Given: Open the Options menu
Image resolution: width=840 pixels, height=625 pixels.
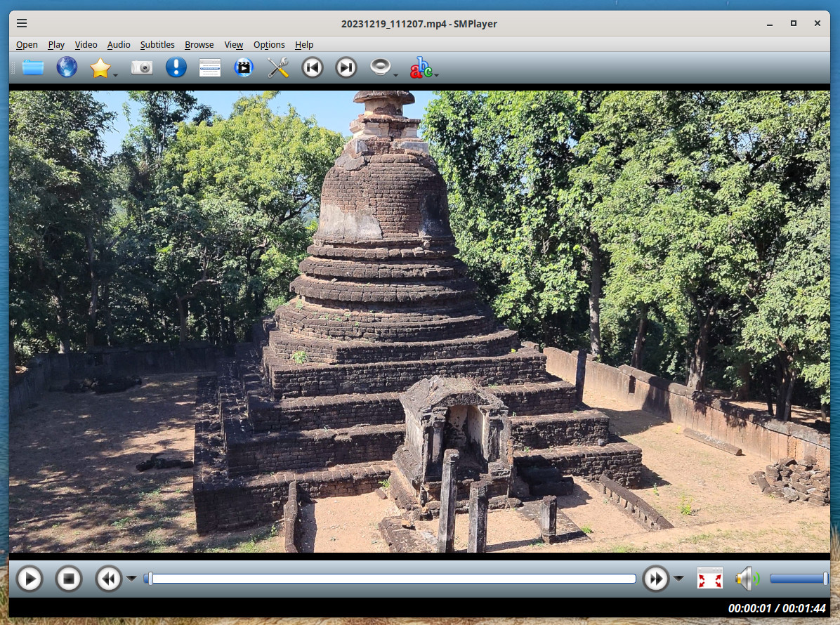Looking at the screenshot, I should pos(269,44).
